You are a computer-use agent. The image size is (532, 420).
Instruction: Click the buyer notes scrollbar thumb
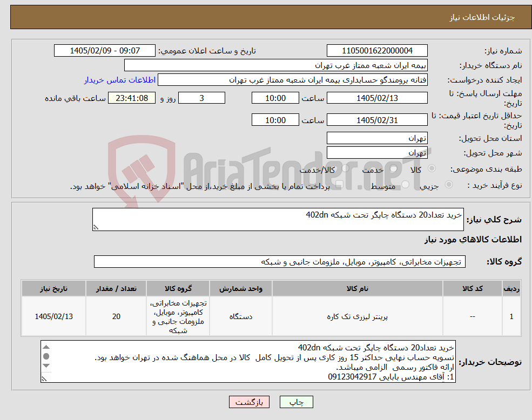click(x=46, y=356)
